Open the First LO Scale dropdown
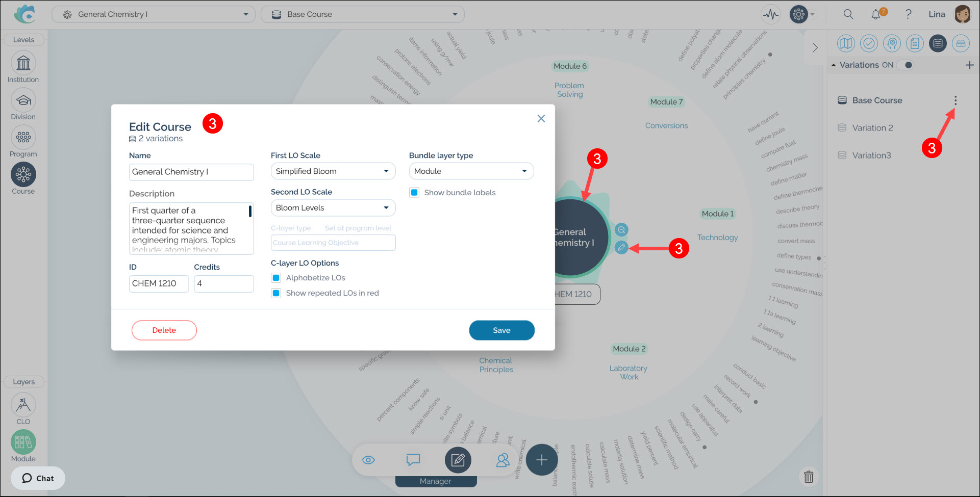 pyautogui.click(x=333, y=171)
